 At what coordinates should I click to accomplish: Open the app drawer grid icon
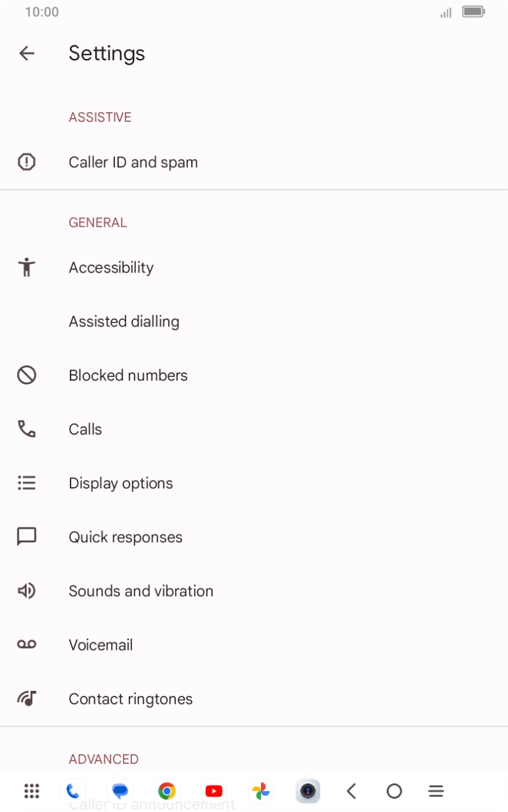pos(31,791)
